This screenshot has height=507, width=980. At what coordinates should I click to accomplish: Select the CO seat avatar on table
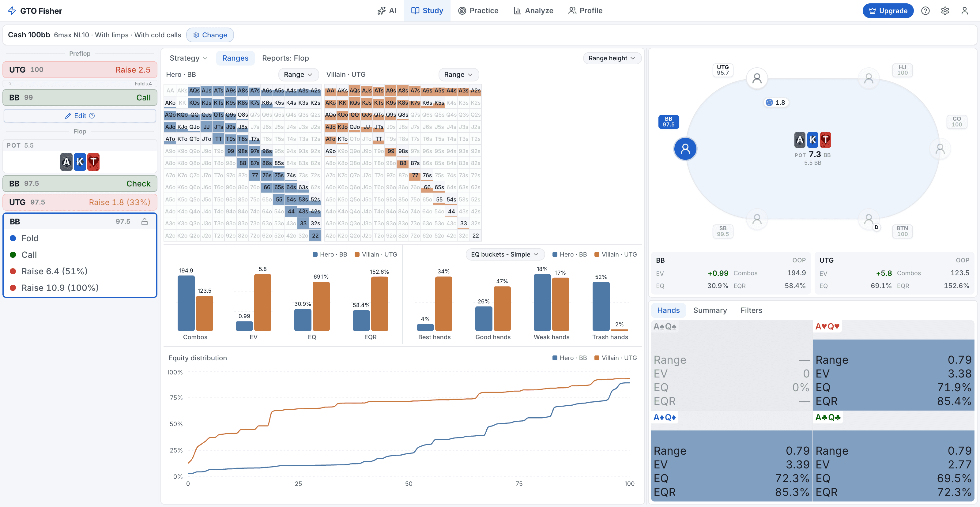[940, 149]
